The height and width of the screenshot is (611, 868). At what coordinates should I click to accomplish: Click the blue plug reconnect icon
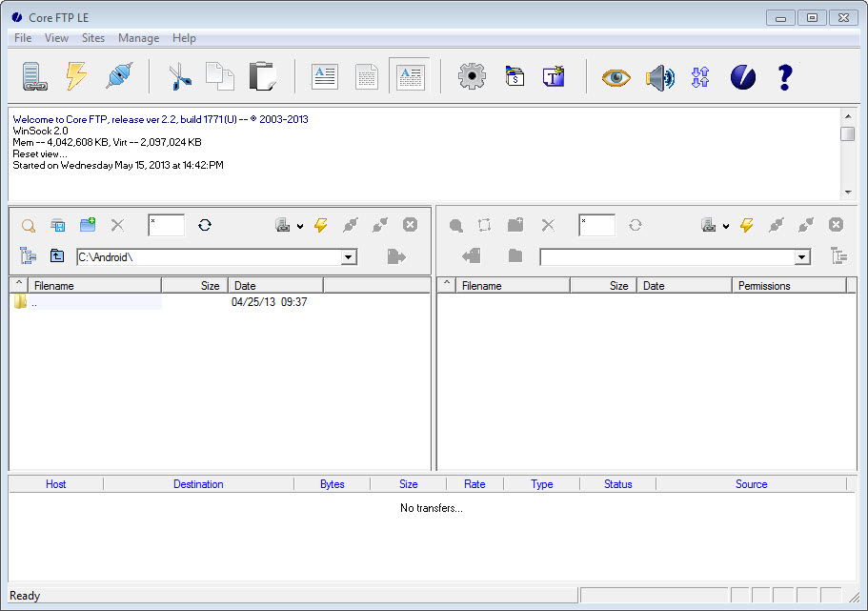(x=119, y=76)
